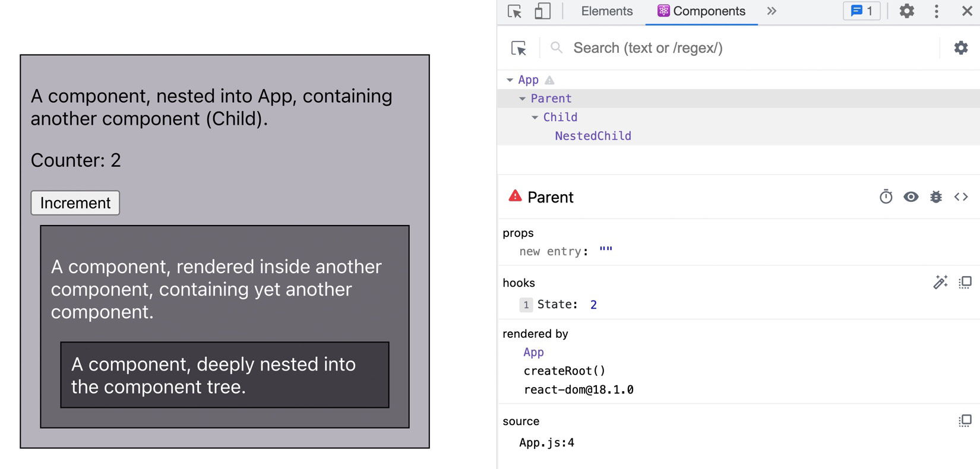The height and width of the screenshot is (469, 980).
Task: Open Chrome DevTools settings gear
Action: tap(906, 11)
